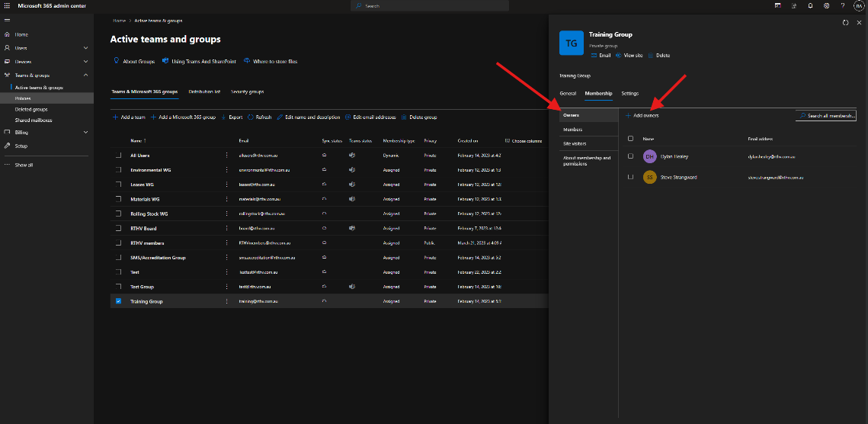Open the General tab in group panel

(568, 94)
